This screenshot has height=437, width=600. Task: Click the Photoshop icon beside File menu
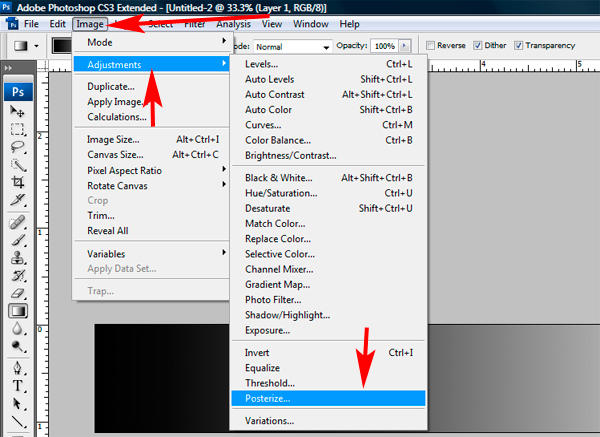(13, 24)
